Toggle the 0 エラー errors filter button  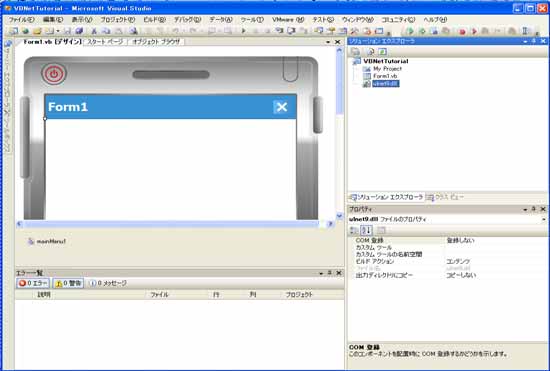33,283
